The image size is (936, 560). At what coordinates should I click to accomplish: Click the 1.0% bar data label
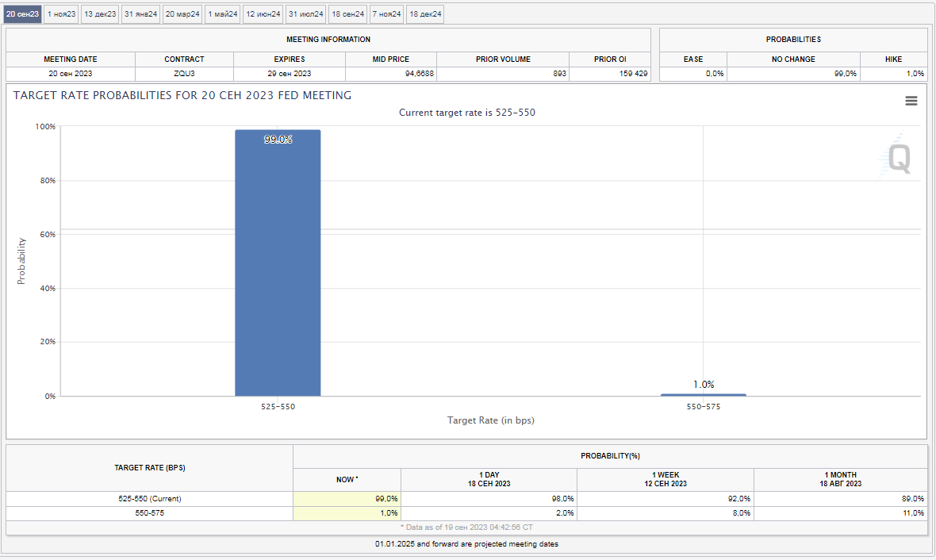click(704, 385)
